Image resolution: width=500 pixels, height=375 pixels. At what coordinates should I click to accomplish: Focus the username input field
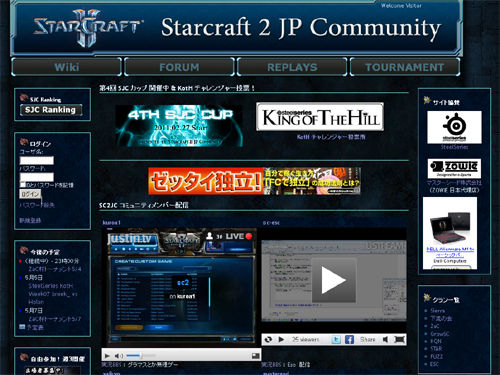coord(37,161)
